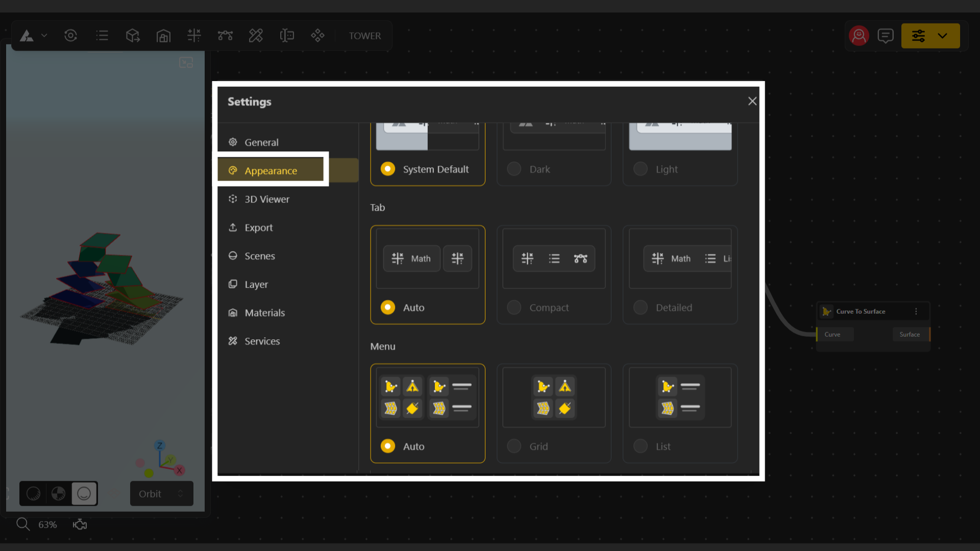Open the comments chat icon

point(886,36)
